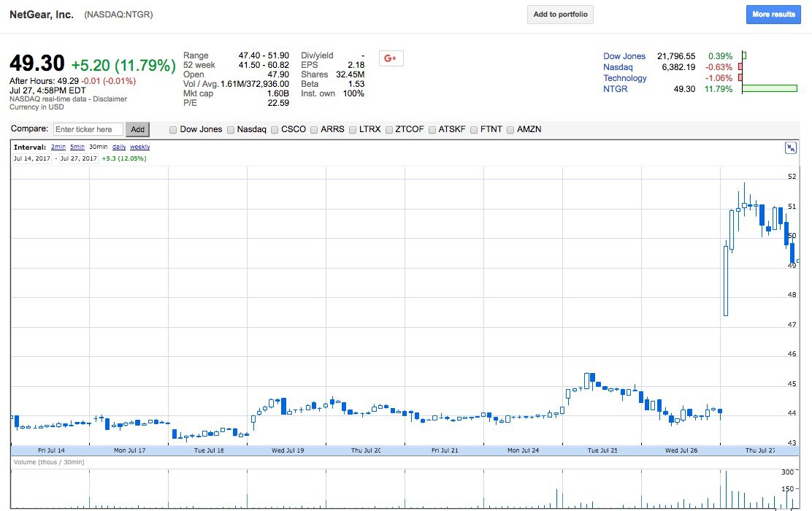Click the Jul 14, 2017 start date field

click(31, 158)
